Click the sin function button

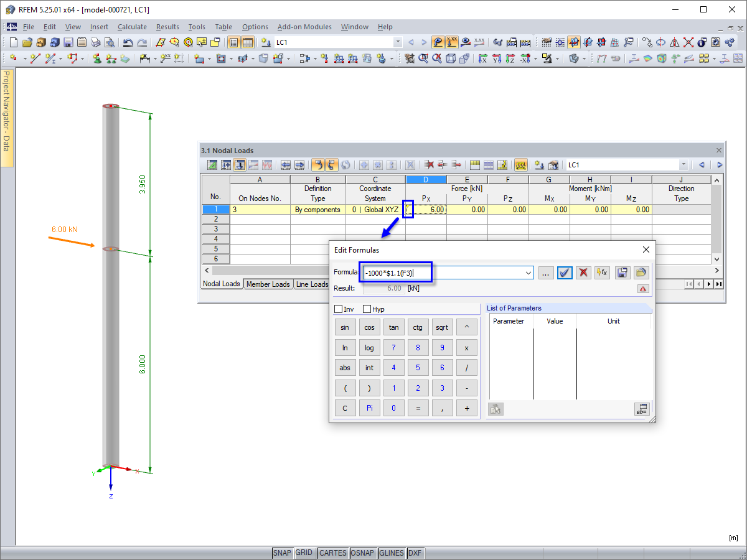345,327
